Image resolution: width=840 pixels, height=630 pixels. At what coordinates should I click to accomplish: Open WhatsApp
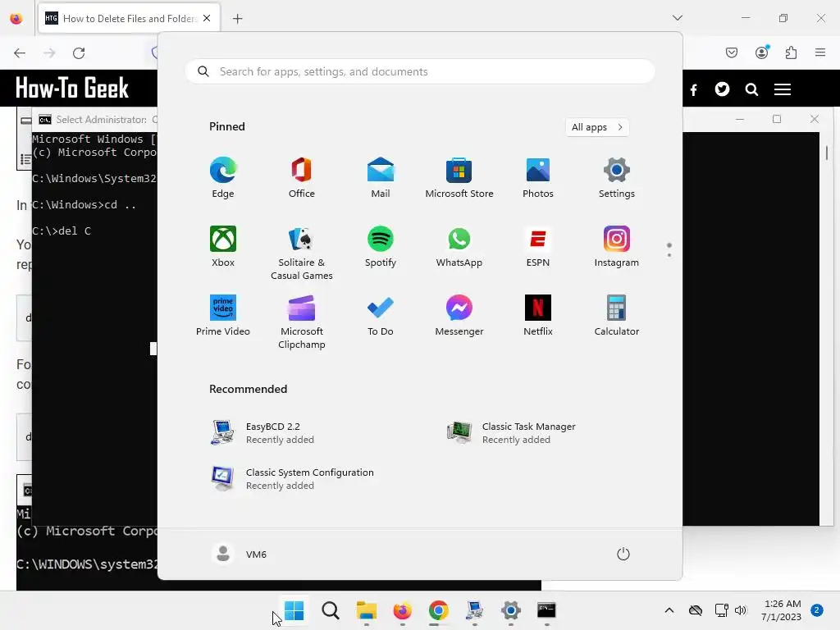(x=459, y=246)
